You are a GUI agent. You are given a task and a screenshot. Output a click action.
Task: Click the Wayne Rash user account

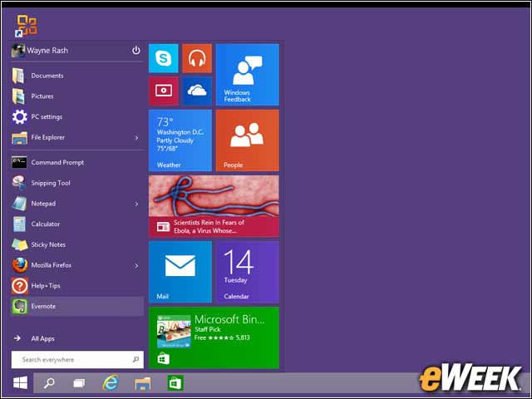click(40, 51)
